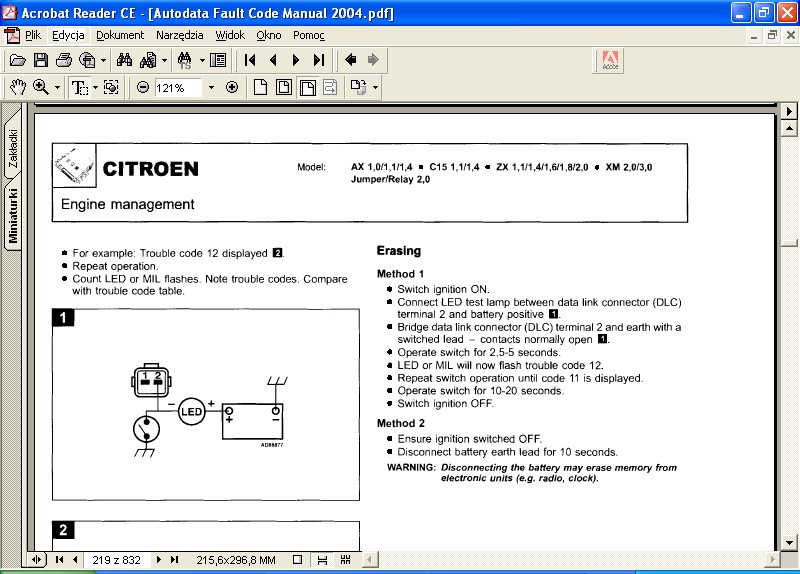Set view to Actual Size page icon
This screenshot has width=800, height=574.
(x=260, y=87)
